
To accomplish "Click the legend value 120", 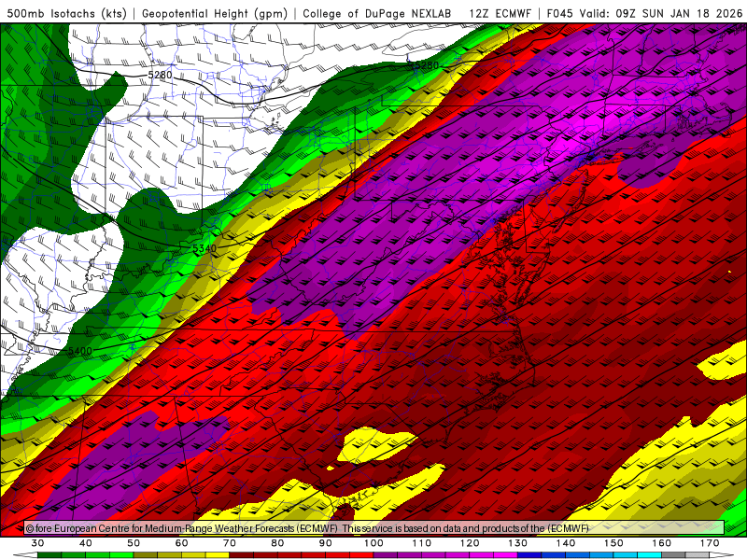I will pyautogui.click(x=470, y=543).
